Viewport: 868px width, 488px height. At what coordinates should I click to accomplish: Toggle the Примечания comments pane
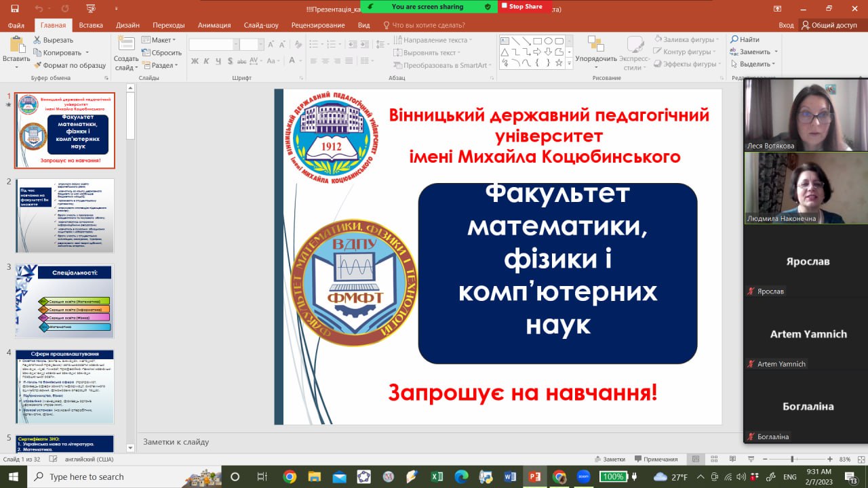[x=656, y=459]
